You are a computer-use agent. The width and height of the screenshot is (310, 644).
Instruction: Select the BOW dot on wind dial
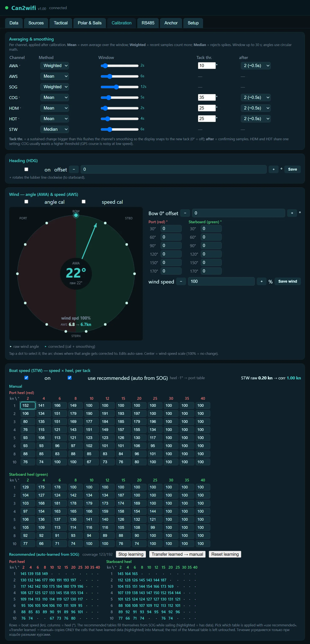tap(76, 215)
